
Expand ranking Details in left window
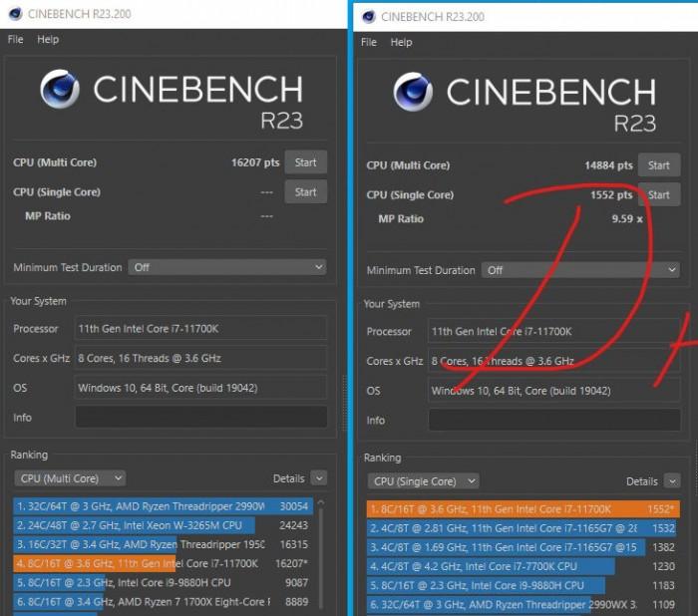pyautogui.click(x=319, y=478)
